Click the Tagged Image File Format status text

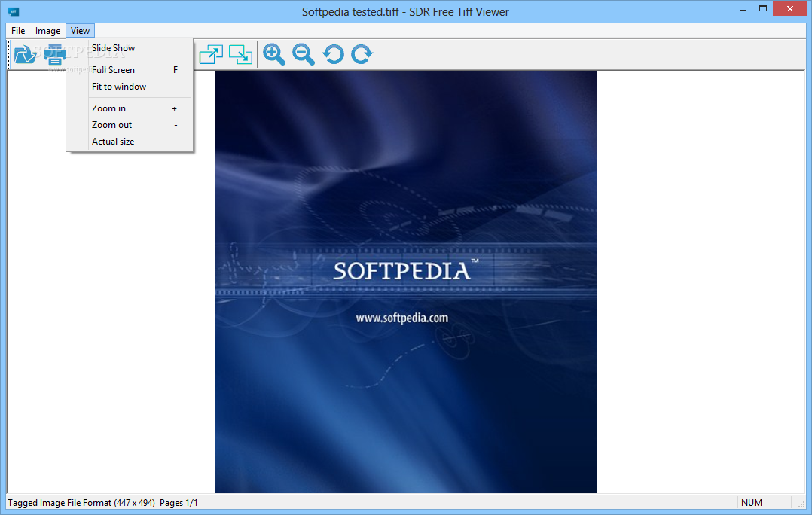[x=81, y=503]
